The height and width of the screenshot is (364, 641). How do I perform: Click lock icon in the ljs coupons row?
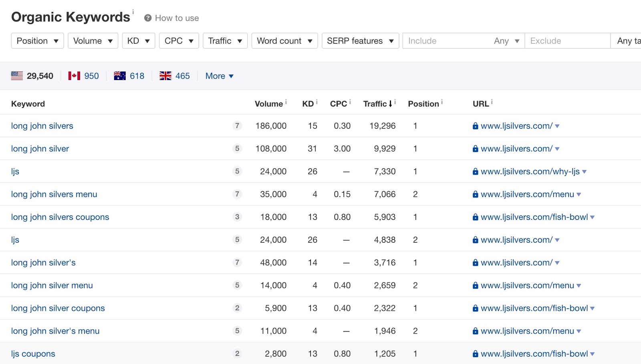(476, 354)
